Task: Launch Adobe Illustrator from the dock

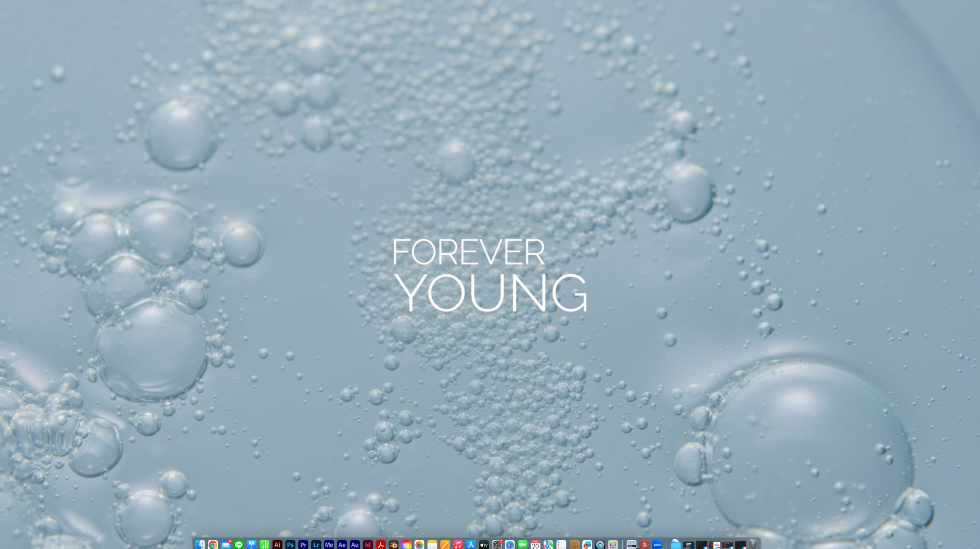Action: coord(277,545)
